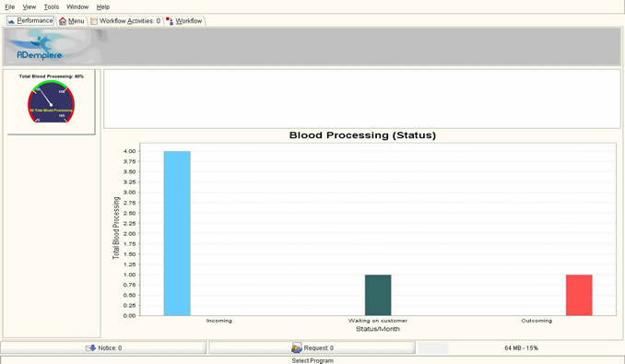The image size is (625, 364).
Task: Click the Total Blood Processing gauge
Action: (x=51, y=101)
